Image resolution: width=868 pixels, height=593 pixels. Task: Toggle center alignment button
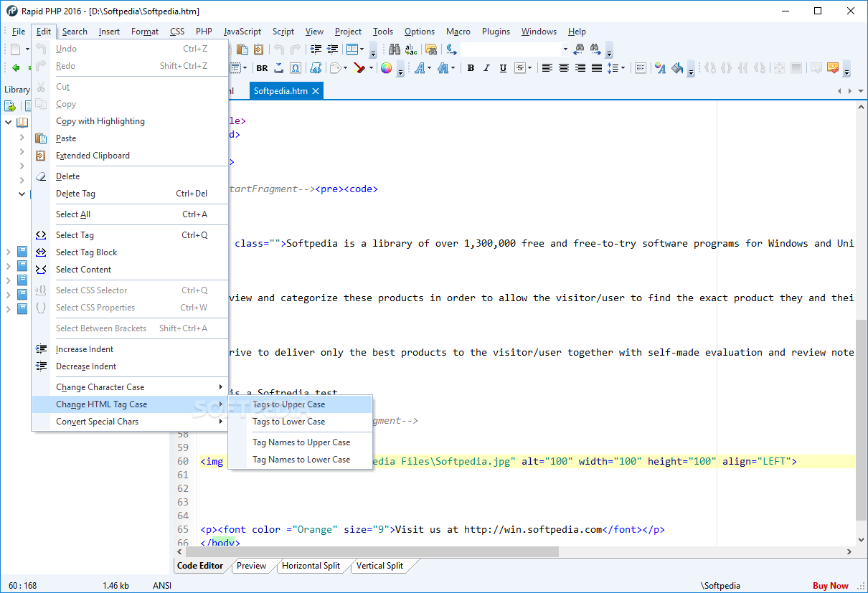click(x=564, y=68)
